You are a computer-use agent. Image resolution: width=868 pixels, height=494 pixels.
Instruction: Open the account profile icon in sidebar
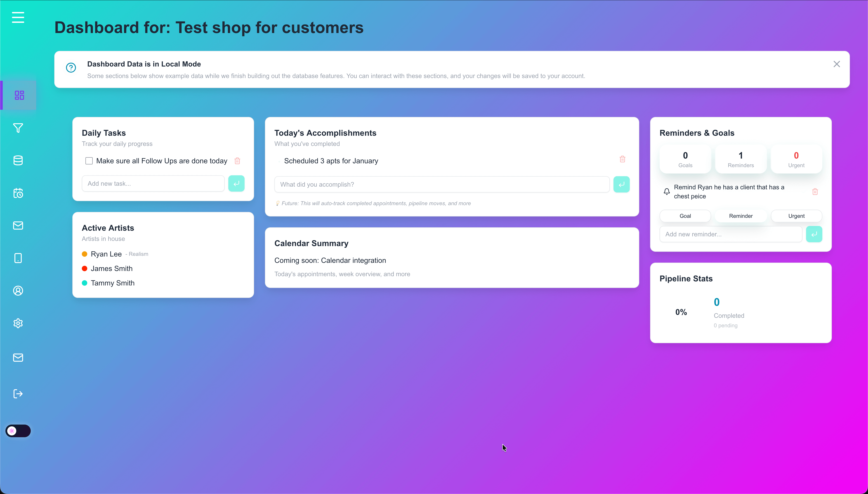click(18, 290)
